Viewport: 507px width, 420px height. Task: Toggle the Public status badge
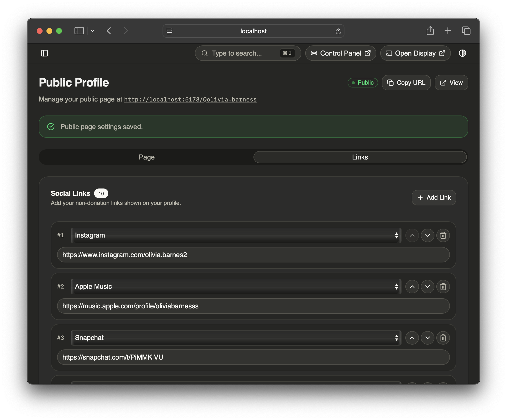coord(363,83)
